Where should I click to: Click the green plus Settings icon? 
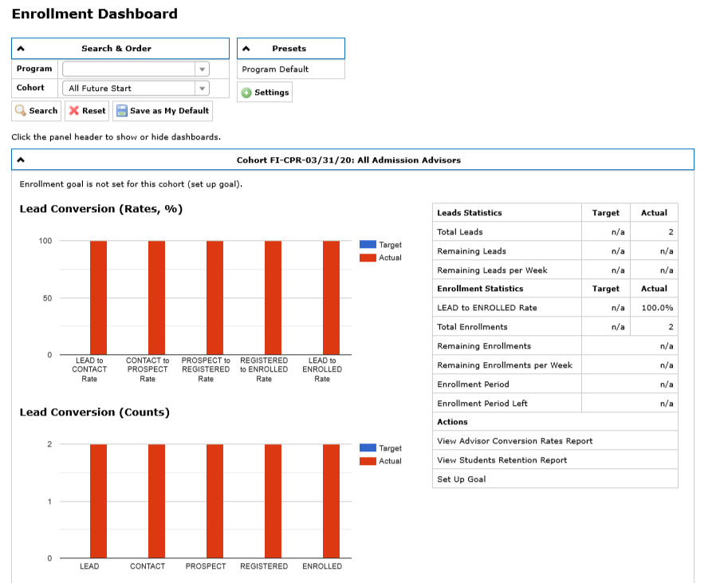(x=246, y=93)
